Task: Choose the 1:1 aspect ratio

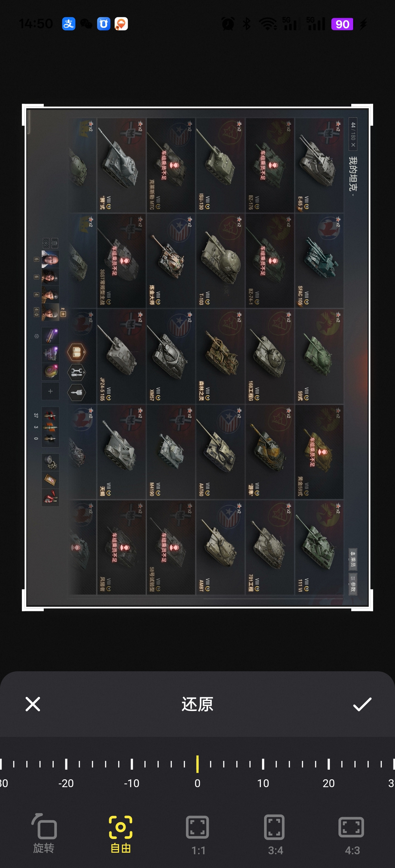Action: [x=198, y=834]
